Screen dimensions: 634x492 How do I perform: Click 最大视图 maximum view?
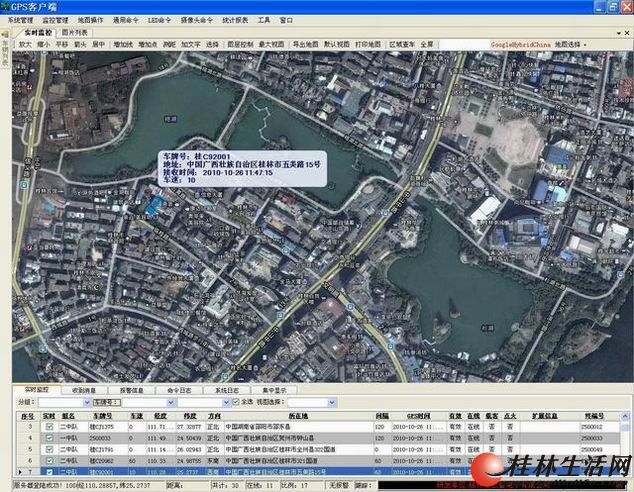271,44
